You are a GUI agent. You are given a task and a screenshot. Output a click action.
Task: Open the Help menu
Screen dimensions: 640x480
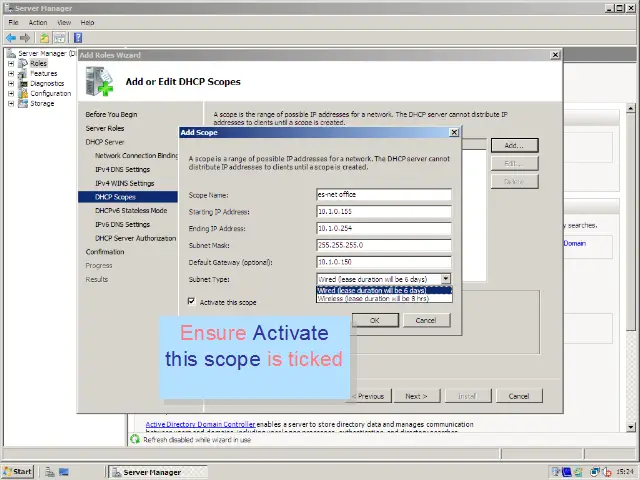(x=87, y=22)
